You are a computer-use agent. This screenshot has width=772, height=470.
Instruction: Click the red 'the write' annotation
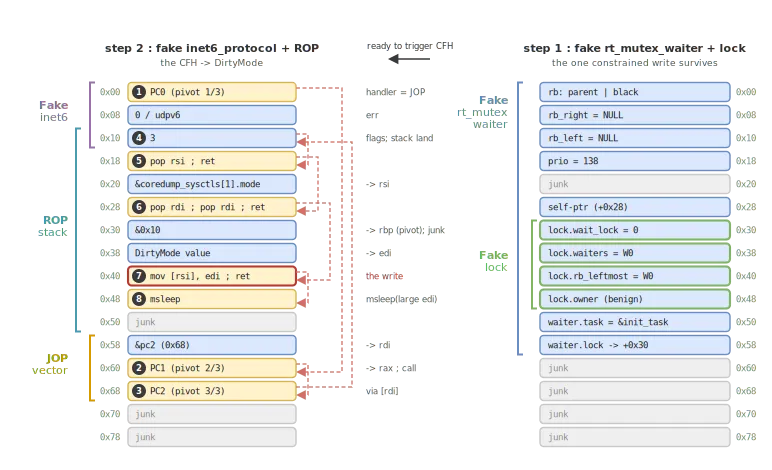[384, 276]
